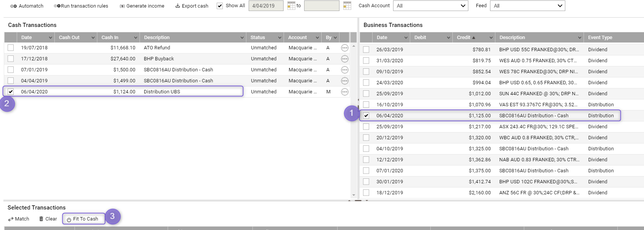Click the start date field showing 4/04/2019
Screen dimensions: 644x230
(266, 6)
